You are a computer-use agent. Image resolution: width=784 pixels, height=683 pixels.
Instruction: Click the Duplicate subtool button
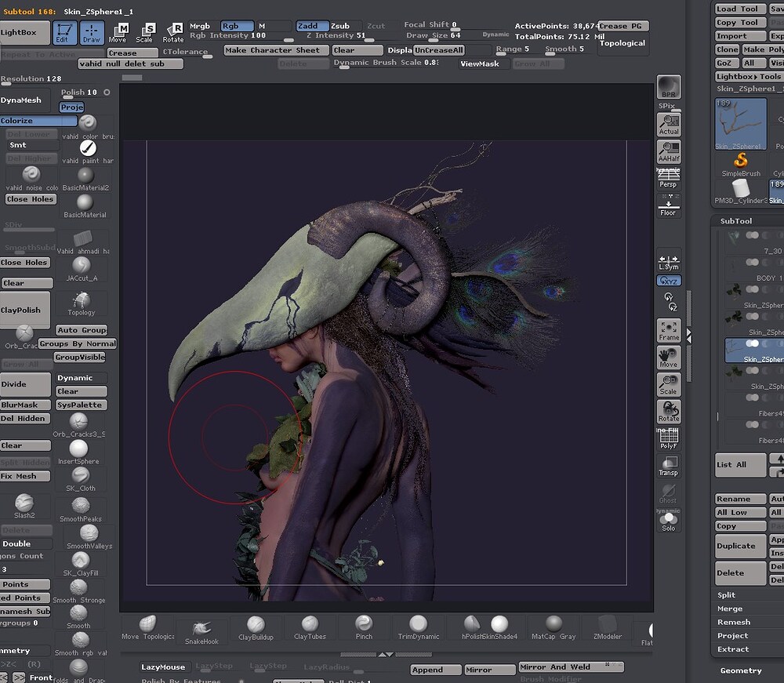741,546
